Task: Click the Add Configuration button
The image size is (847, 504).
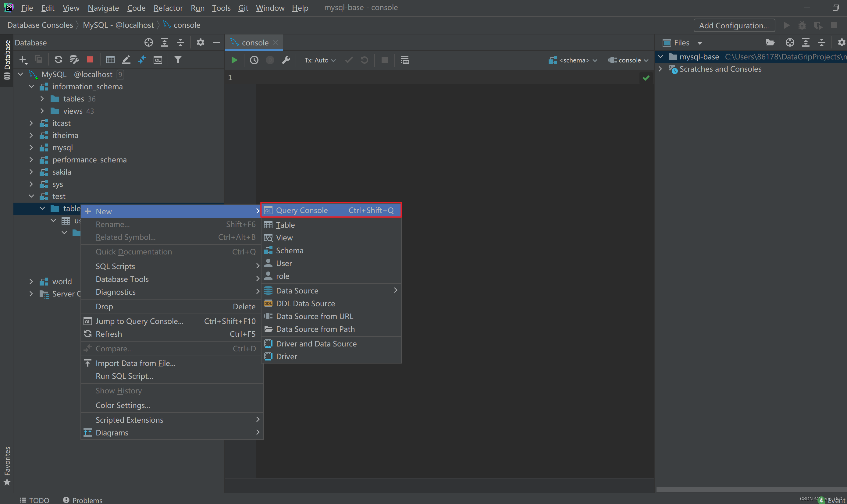Action: [734, 26]
